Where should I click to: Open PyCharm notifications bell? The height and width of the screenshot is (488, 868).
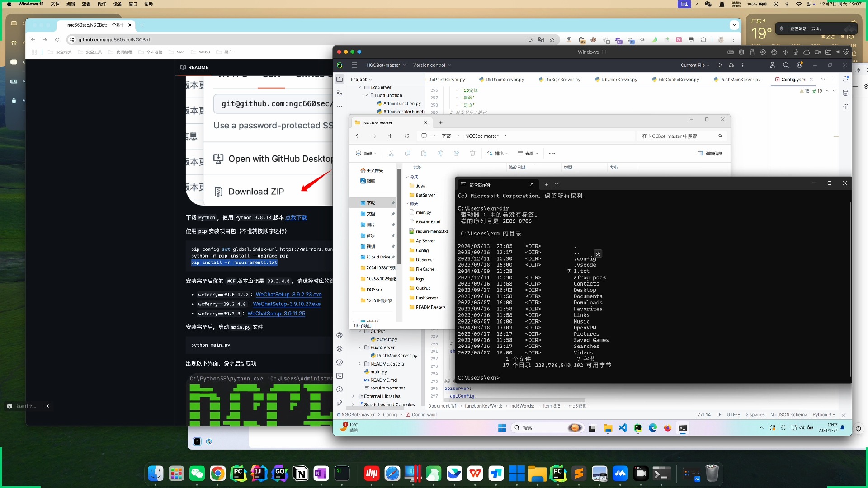click(x=845, y=79)
